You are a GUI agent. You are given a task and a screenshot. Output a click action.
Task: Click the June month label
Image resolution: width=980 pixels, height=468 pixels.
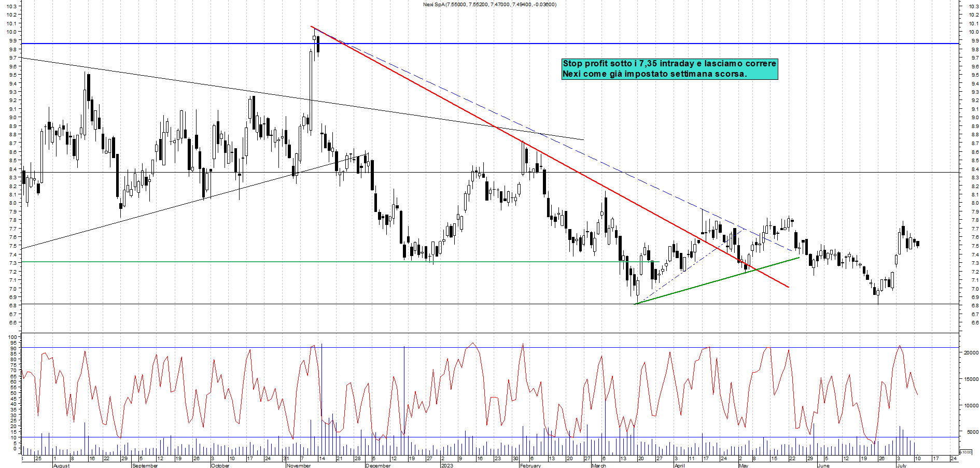point(823,465)
